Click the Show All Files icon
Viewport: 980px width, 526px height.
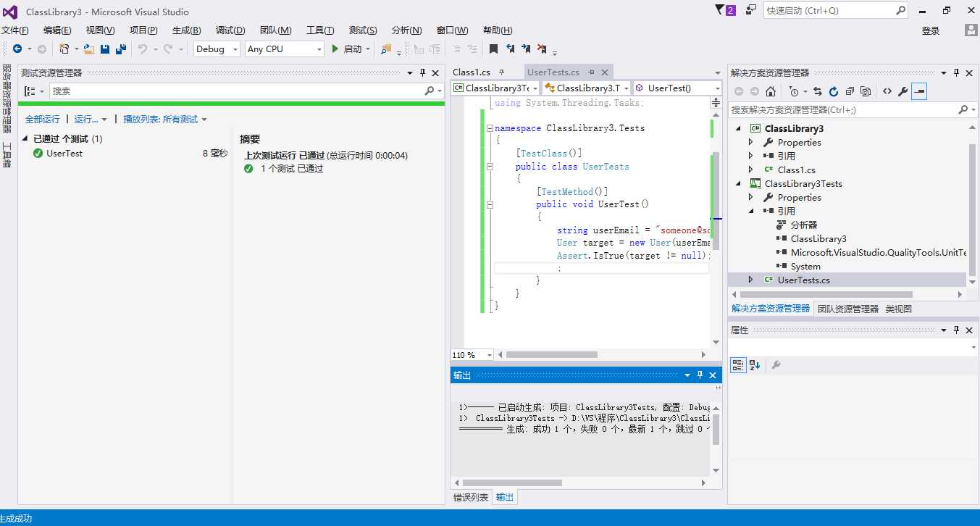click(x=866, y=91)
